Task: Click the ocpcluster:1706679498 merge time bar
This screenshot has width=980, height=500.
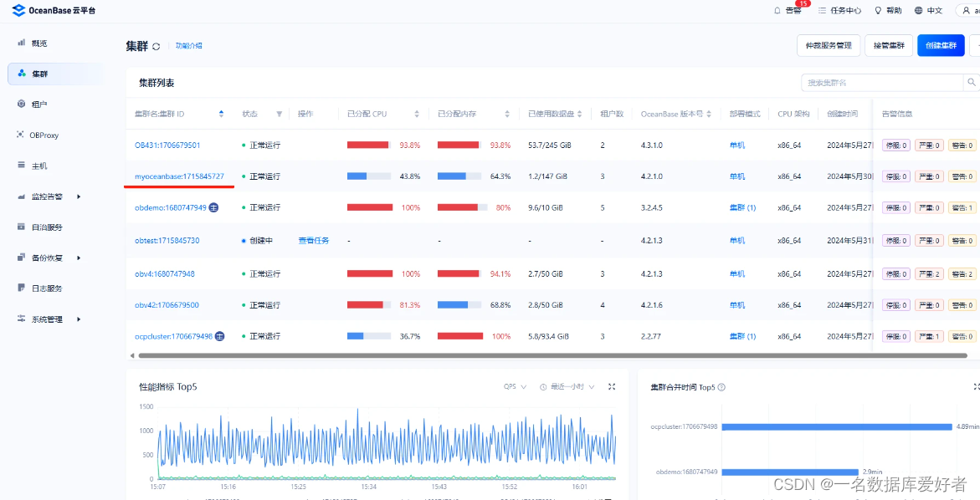Action: click(836, 427)
